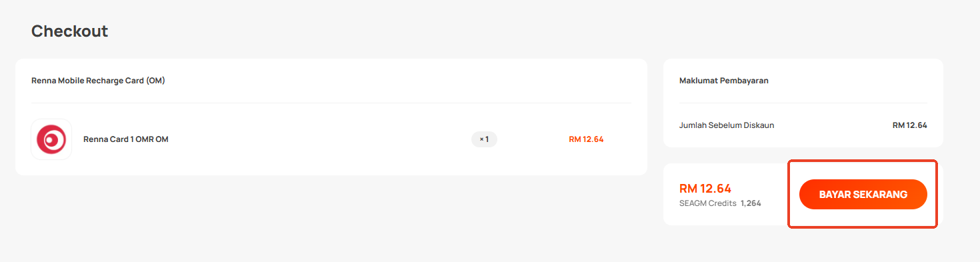Image resolution: width=980 pixels, height=262 pixels.
Task: Click the 1,264 credits value
Action: click(751, 203)
